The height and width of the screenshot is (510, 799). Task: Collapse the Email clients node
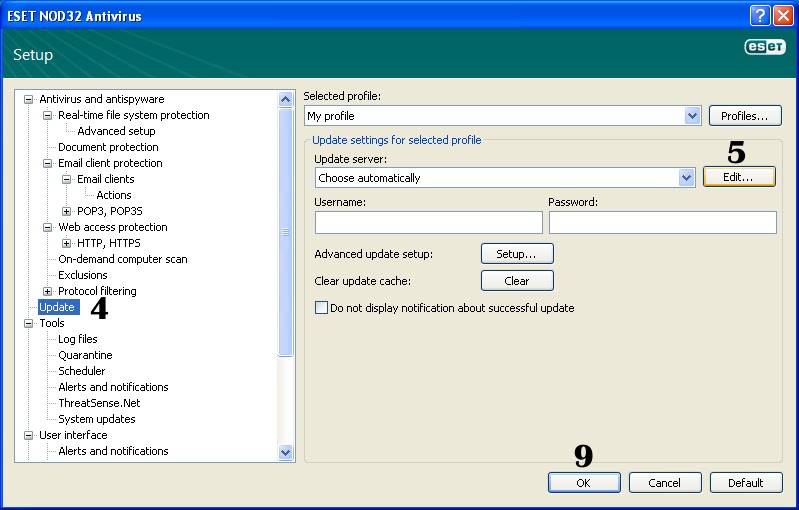click(x=66, y=179)
